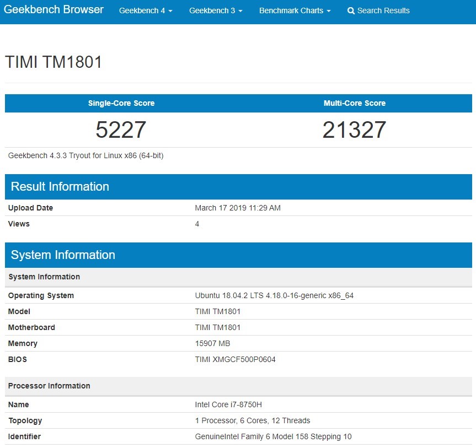Select the upload date March 17 2019 11:29 AM
Image resolution: width=476 pixels, height=448 pixels.
pos(238,208)
